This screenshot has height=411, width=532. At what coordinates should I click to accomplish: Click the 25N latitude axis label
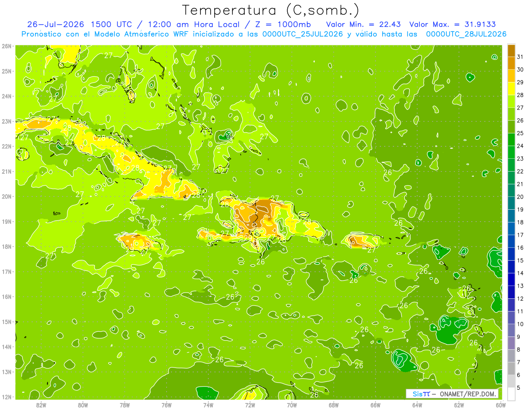click(6, 71)
